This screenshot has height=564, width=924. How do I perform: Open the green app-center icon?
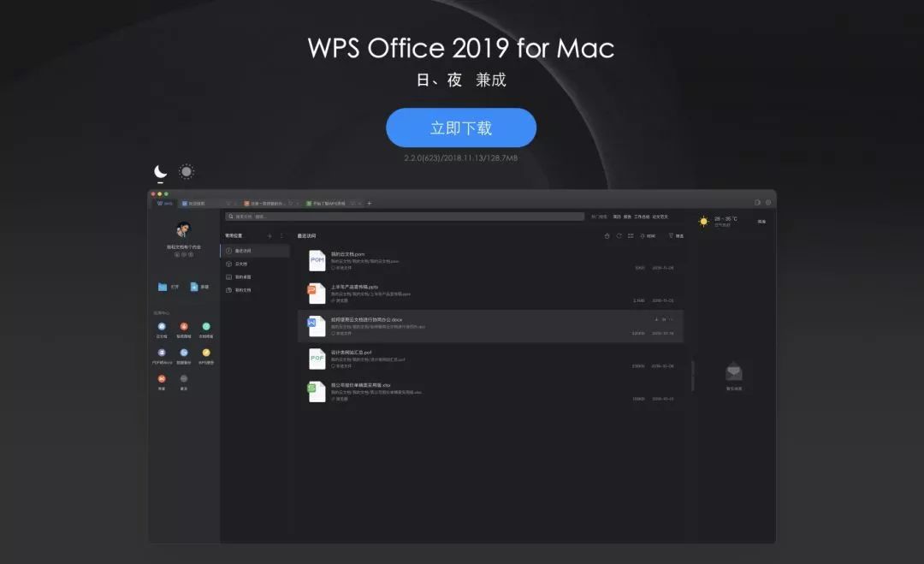pos(206,326)
